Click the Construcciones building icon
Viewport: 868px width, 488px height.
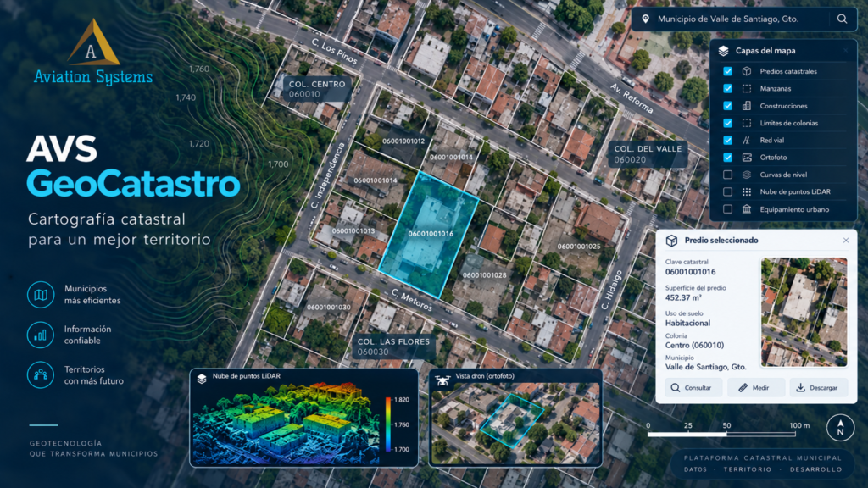[x=747, y=106]
